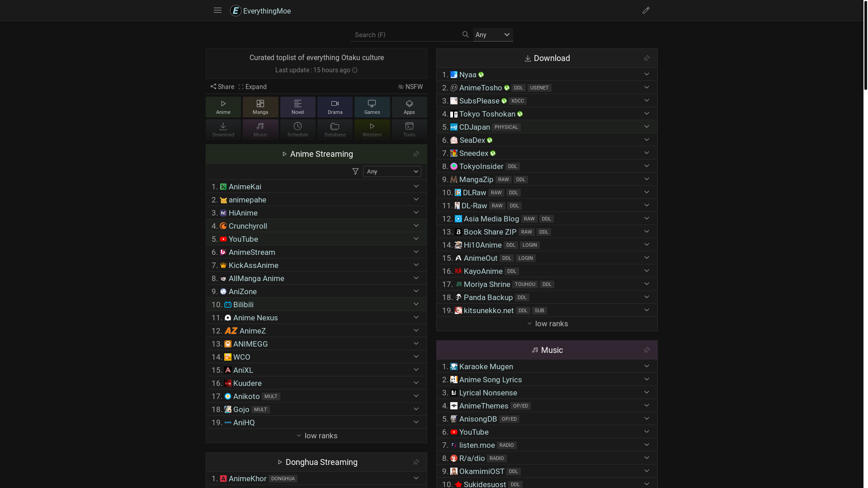Toggle NSFW visibility
This screenshot has width=868, height=488.
point(410,87)
